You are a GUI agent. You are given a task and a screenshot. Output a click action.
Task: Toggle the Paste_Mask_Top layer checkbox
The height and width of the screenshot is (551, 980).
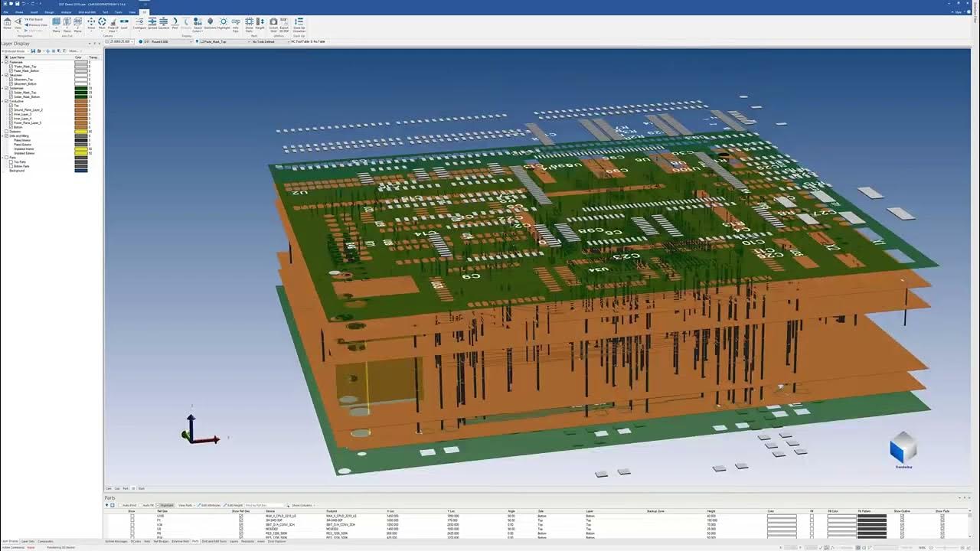coord(11,67)
